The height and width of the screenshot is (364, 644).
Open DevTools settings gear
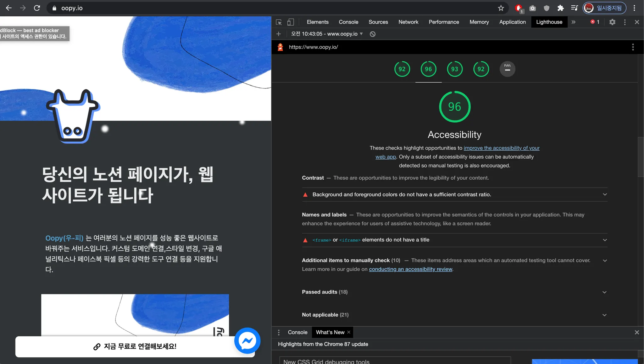[x=612, y=22]
